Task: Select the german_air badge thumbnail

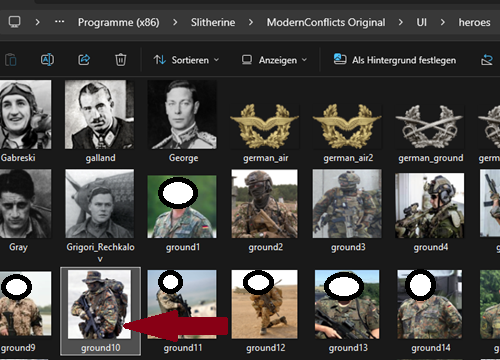Action: 265,126
